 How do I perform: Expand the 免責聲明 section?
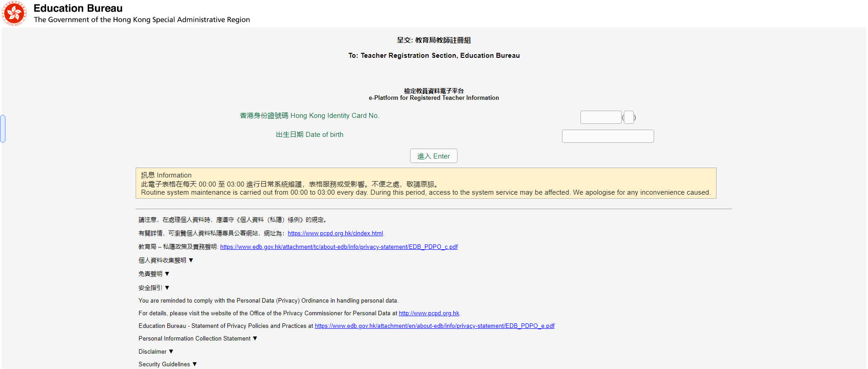pos(154,274)
